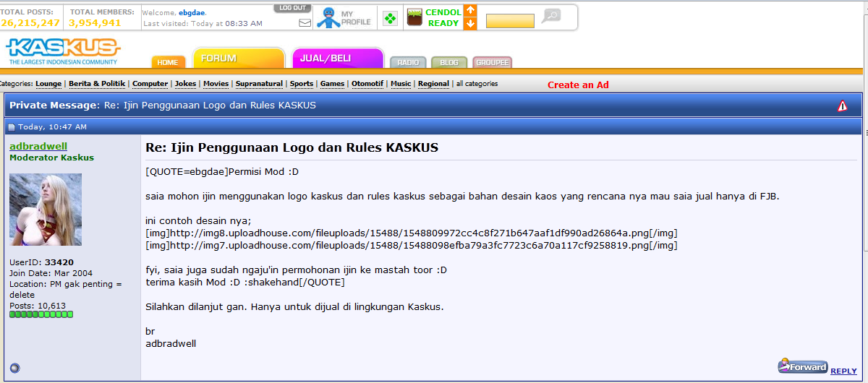
Task: Open the Lounge category
Action: click(x=48, y=84)
